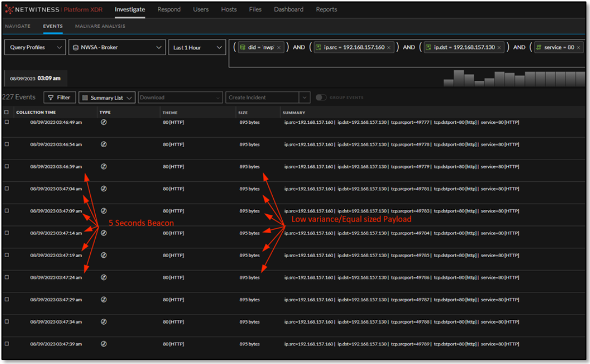Switch to the Malware Analysis tab
The width and height of the screenshot is (590, 364).
pos(100,26)
